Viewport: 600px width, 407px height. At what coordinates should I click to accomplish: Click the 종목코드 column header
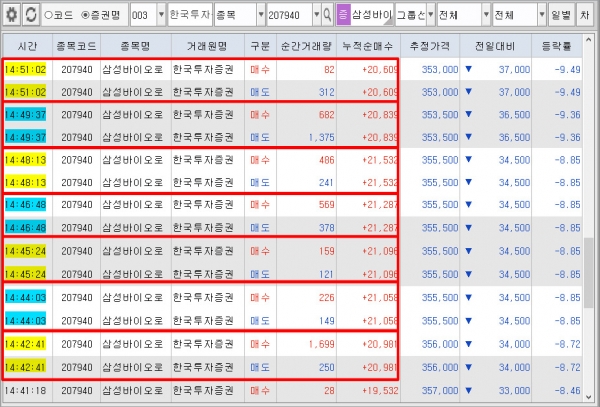click(x=77, y=46)
